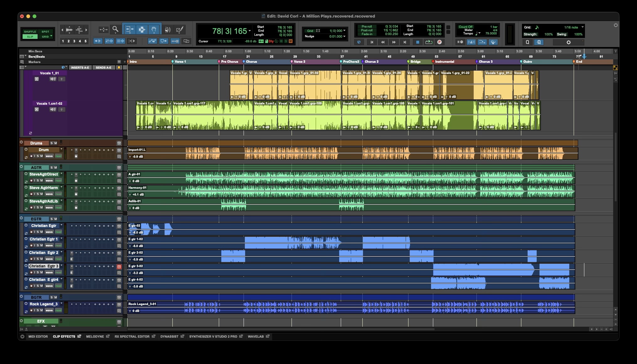Collapse the EGTR folder track
Image resolution: width=637 pixels, height=364 pixels.
click(21, 218)
